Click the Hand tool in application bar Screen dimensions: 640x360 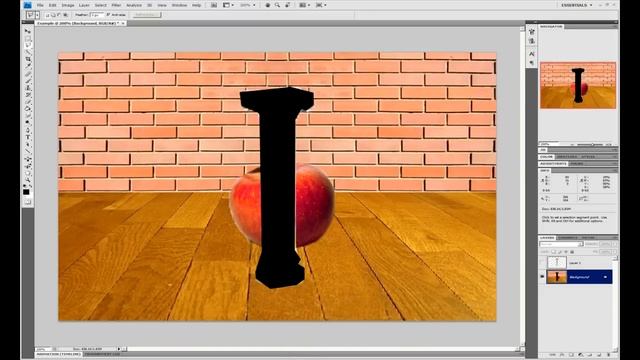pyautogui.click(x=268, y=5)
